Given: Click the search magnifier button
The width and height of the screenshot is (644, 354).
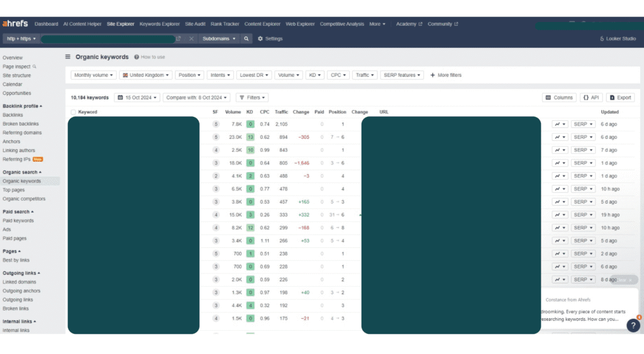Looking at the screenshot, I should click(x=247, y=38).
